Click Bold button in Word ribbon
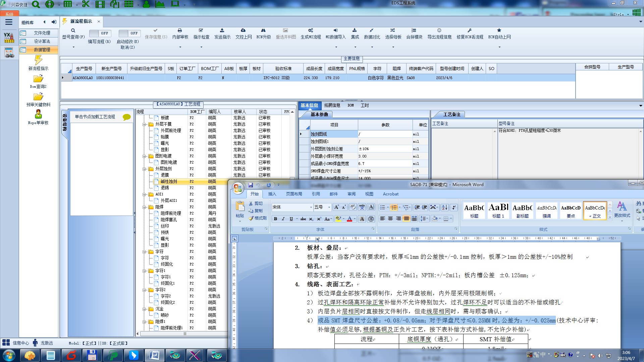 click(275, 219)
